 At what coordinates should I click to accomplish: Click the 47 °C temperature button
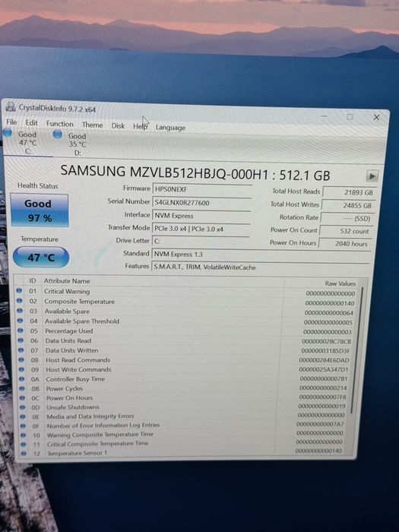pos(41,257)
